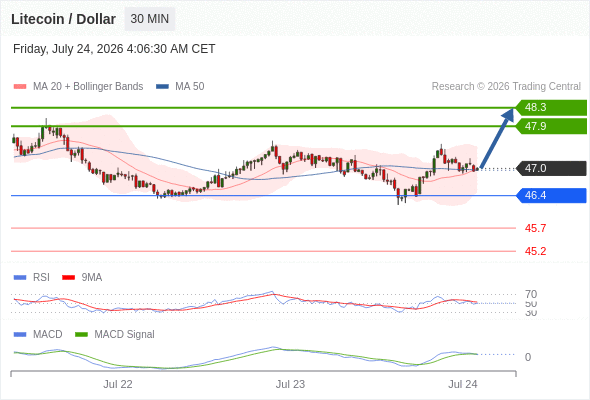Viewport: 590px width, 400px height.
Task: Click the 48.3 green resistance price tag
Action: pos(551,108)
